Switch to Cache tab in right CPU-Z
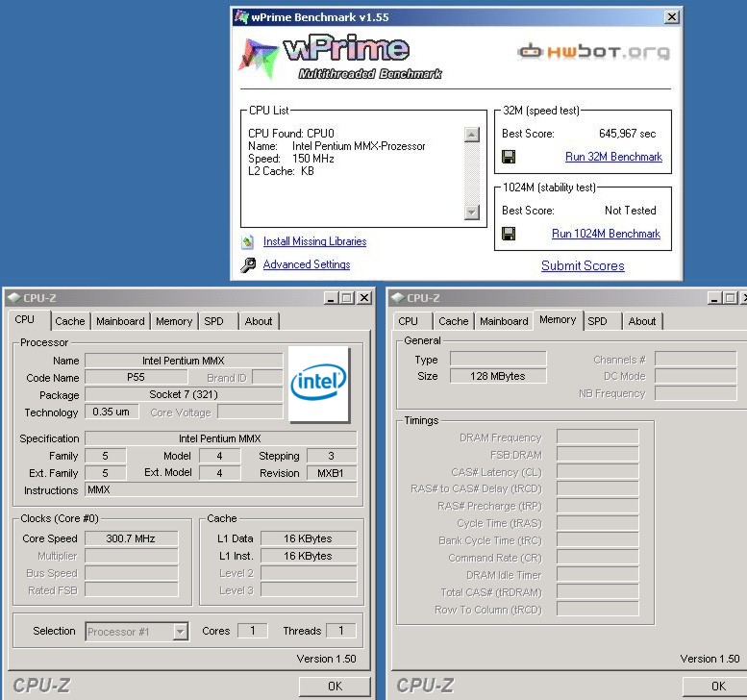 tap(454, 321)
